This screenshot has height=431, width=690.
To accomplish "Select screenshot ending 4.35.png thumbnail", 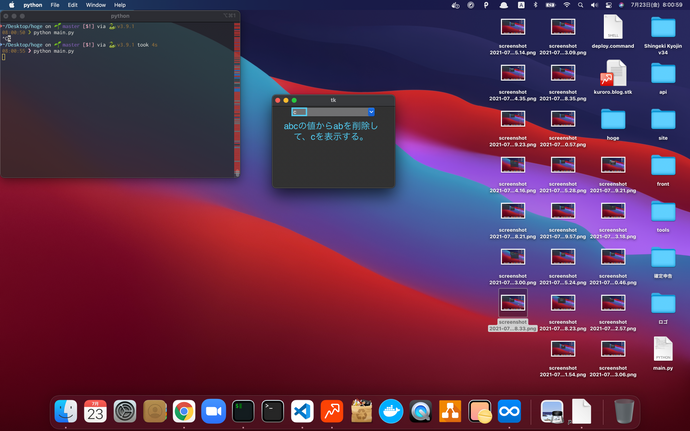I will point(513,73).
